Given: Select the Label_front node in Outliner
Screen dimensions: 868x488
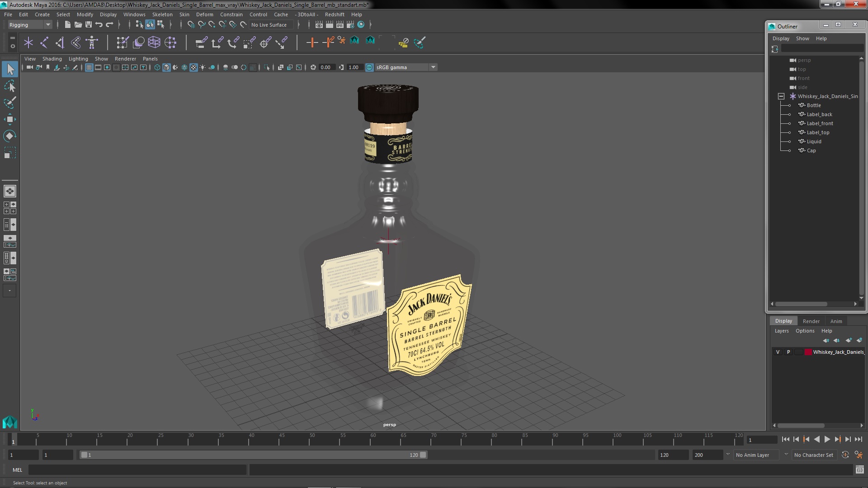Looking at the screenshot, I should 820,123.
